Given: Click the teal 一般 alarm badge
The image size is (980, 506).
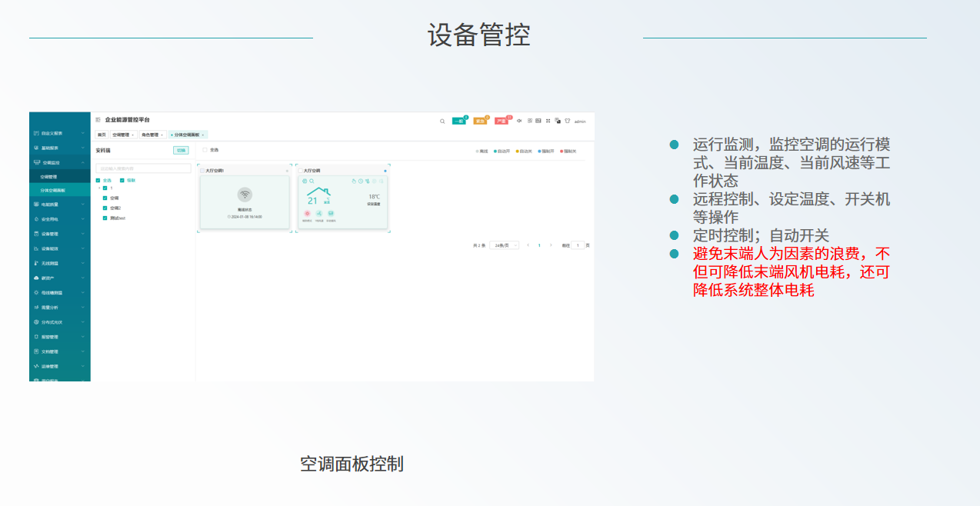Looking at the screenshot, I should pyautogui.click(x=458, y=121).
